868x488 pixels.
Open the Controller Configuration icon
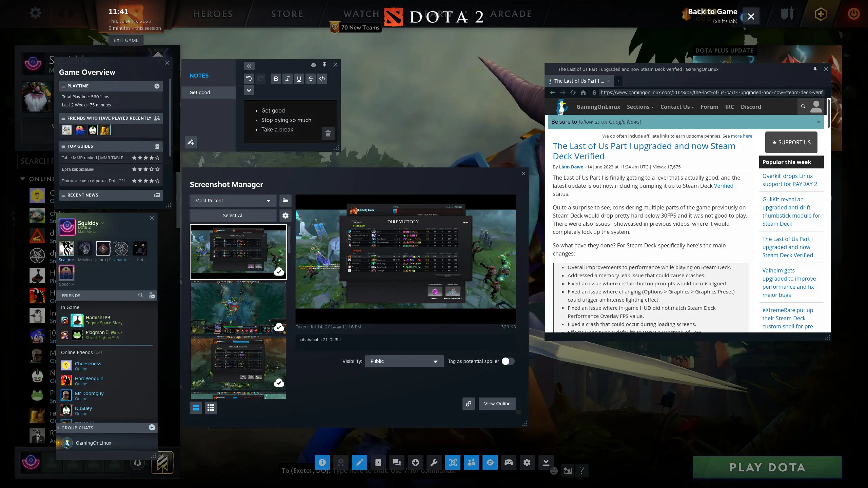pos(509,462)
